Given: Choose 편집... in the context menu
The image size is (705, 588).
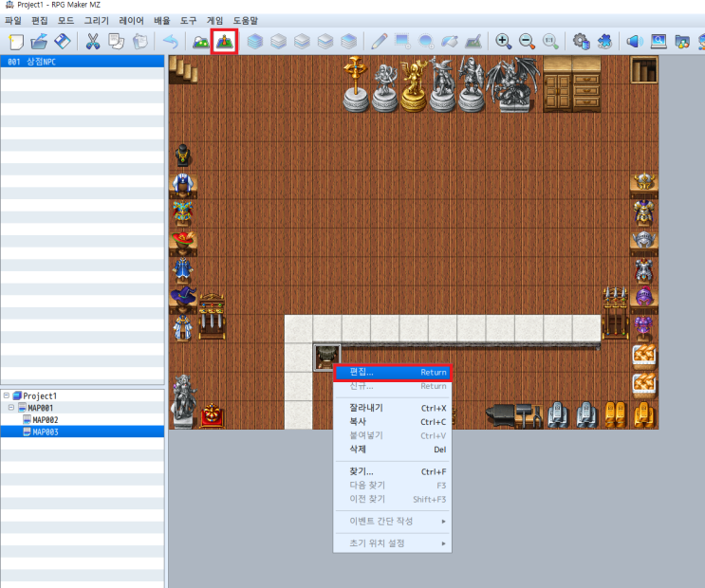Looking at the screenshot, I should (x=393, y=372).
